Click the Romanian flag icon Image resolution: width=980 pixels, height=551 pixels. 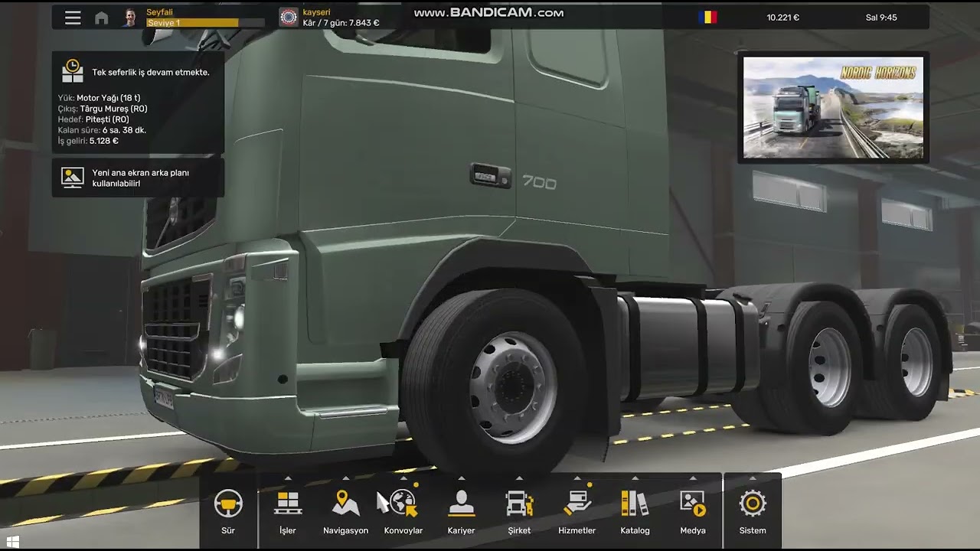(707, 17)
